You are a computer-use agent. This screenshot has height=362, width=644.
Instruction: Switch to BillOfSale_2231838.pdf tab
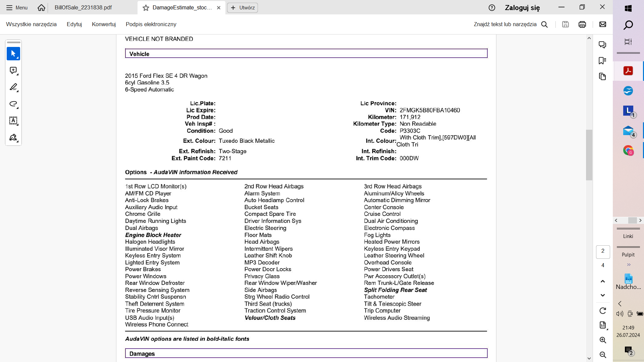(x=83, y=7)
